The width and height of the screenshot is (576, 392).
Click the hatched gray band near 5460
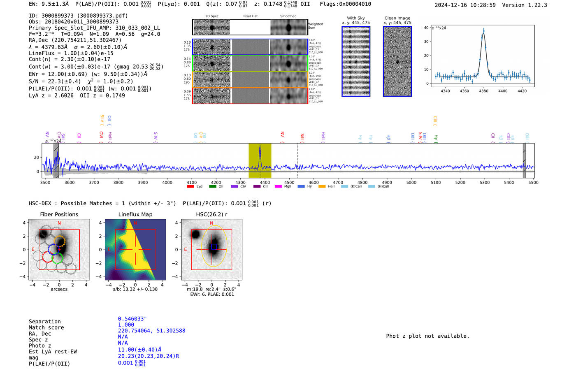(524, 161)
